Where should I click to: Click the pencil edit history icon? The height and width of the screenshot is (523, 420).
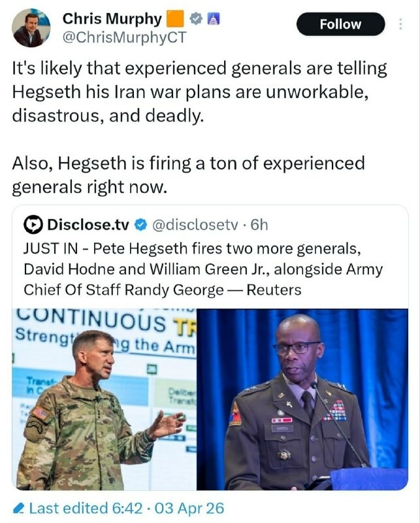(x=20, y=507)
